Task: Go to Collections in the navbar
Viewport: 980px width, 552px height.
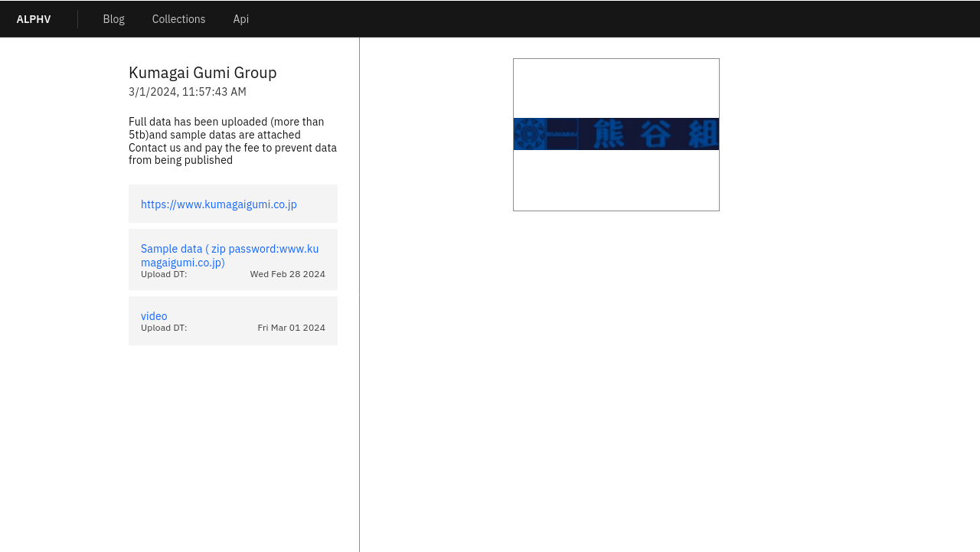Action: (178, 19)
